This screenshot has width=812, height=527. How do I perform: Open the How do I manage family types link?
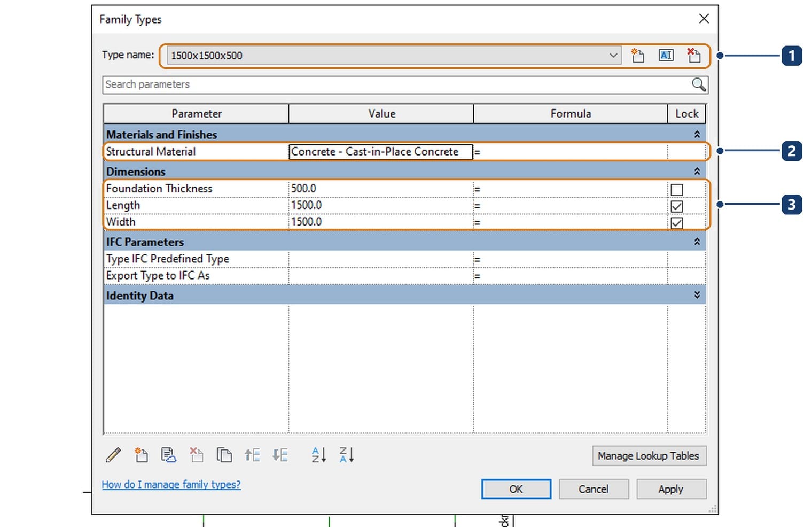click(x=171, y=485)
